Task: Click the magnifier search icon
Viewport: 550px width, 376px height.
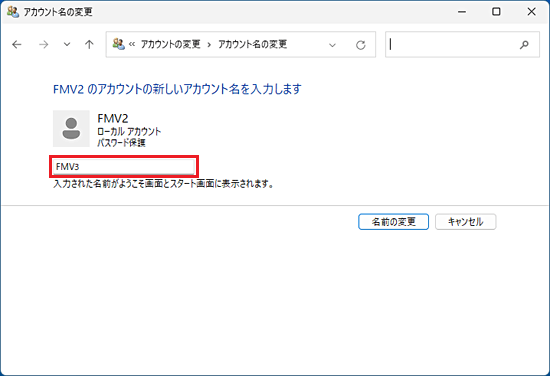Action: click(x=524, y=45)
